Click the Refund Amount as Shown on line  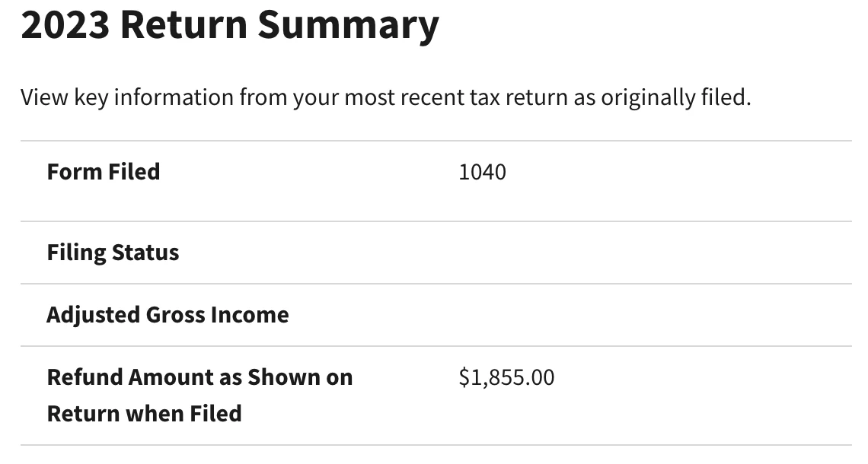click(x=199, y=377)
